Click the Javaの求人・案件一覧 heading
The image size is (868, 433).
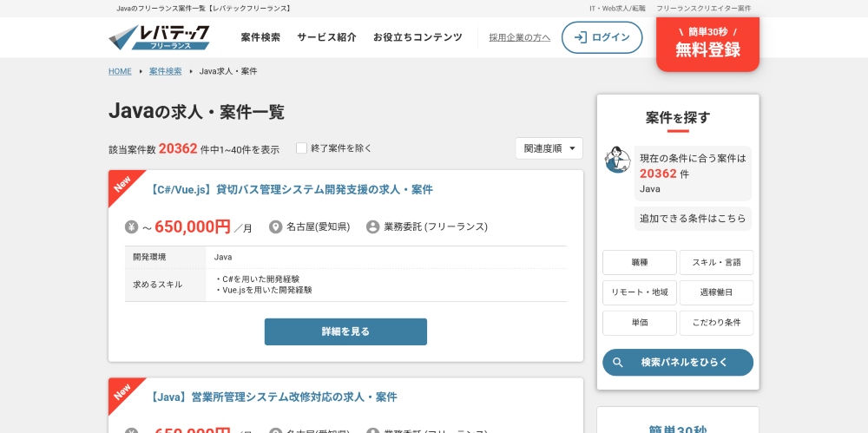[196, 112]
